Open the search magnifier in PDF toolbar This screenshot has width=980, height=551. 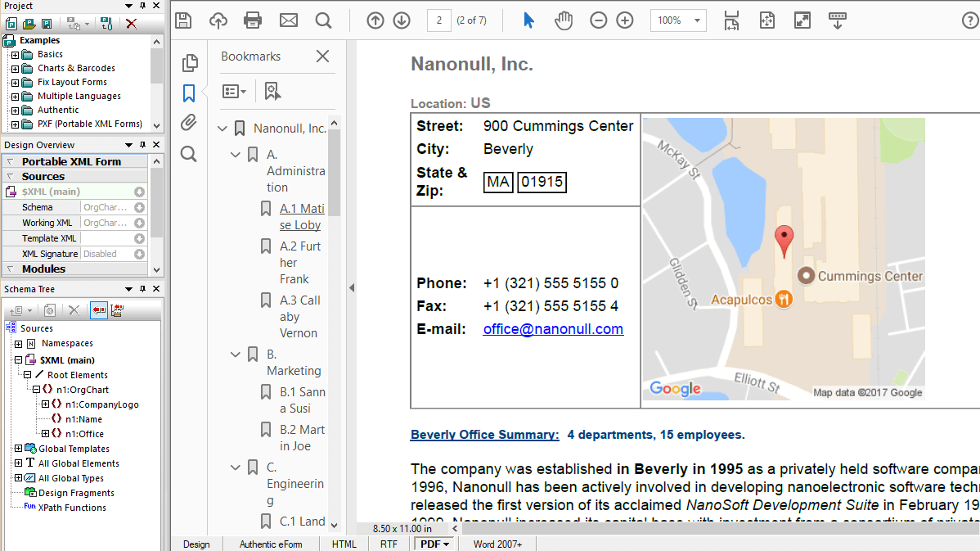[325, 20]
